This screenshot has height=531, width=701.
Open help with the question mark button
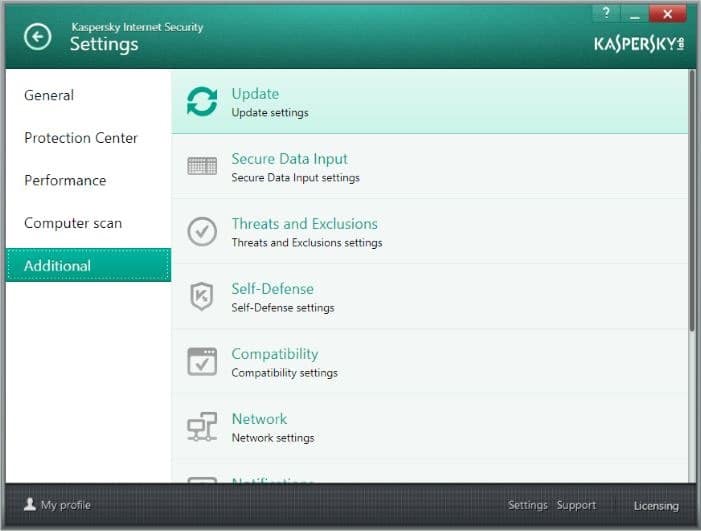point(606,13)
